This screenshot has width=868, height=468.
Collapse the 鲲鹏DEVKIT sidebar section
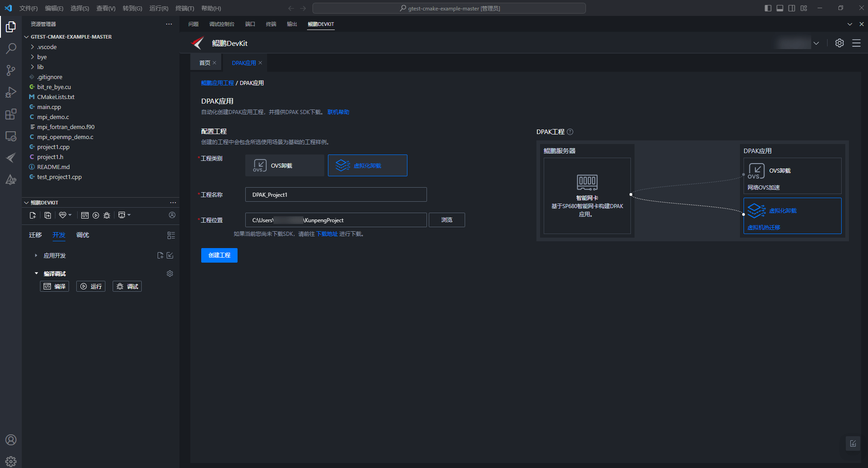[26, 203]
